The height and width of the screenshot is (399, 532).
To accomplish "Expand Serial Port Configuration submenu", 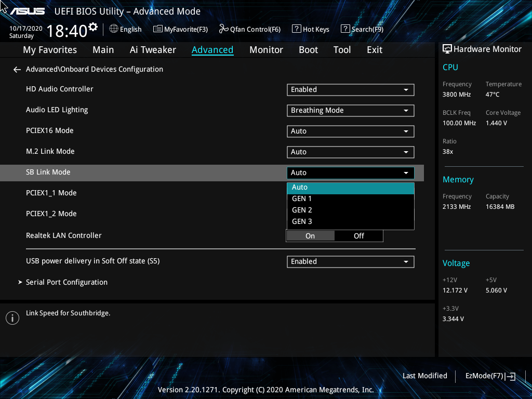I will coord(66,282).
